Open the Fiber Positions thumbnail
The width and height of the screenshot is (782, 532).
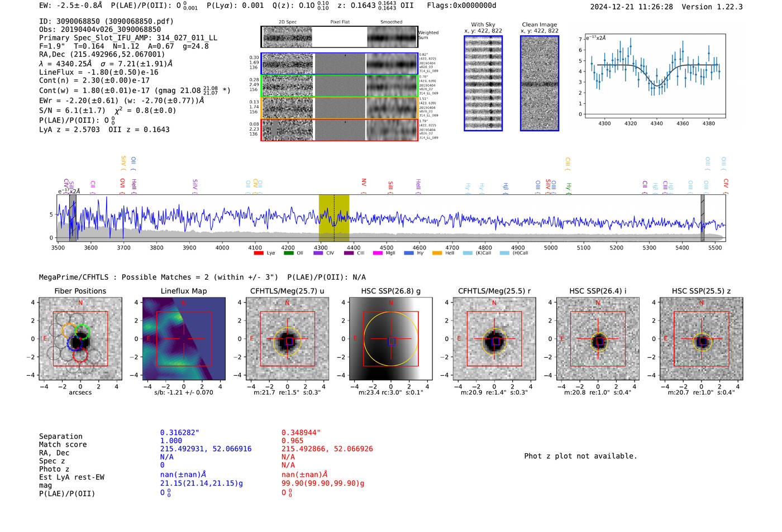pos(80,339)
